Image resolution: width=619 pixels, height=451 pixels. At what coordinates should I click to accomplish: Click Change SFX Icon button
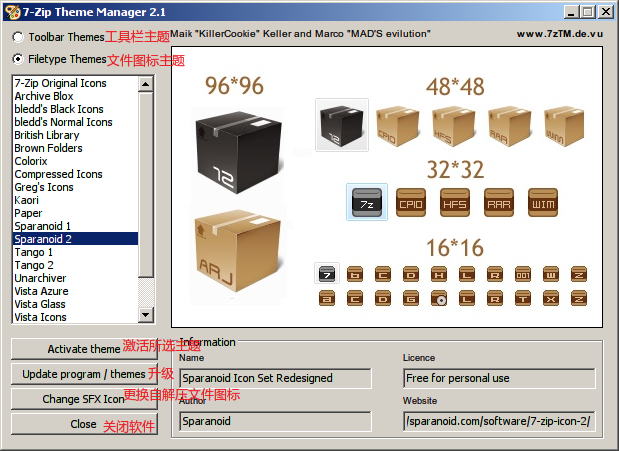point(84,399)
